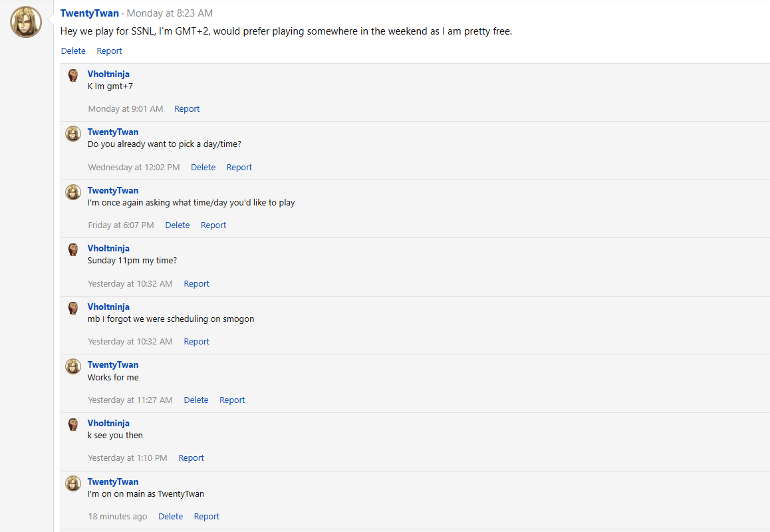Delete the main post about SSNL
Image resolution: width=770 pixels, height=532 pixels.
(73, 51)
